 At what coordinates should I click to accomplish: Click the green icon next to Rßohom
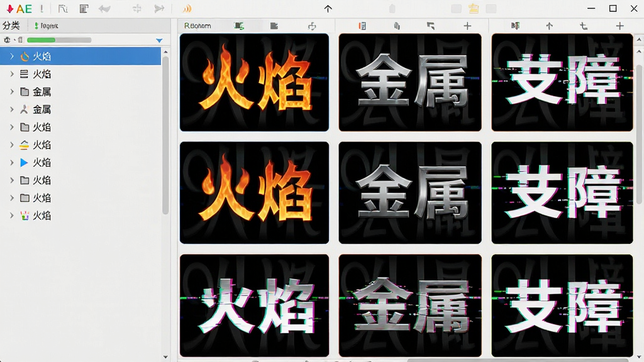click(x=239, y=26)
